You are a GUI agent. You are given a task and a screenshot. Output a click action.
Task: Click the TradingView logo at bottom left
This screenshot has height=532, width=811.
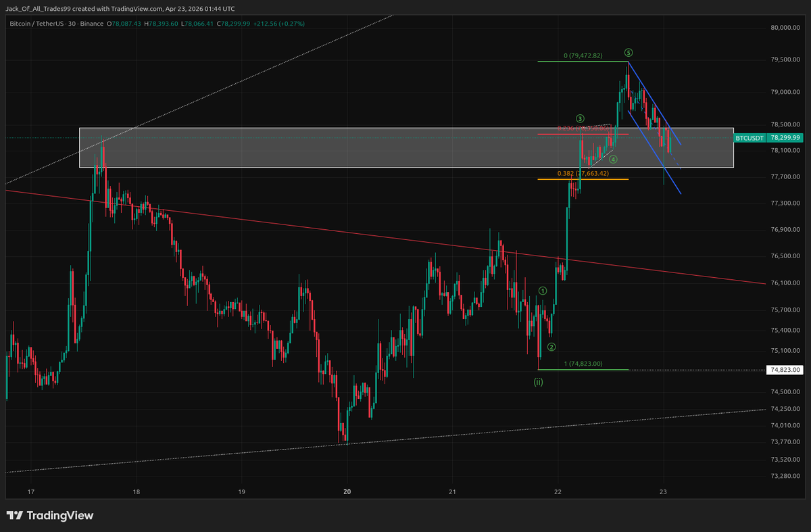point(50,516)
